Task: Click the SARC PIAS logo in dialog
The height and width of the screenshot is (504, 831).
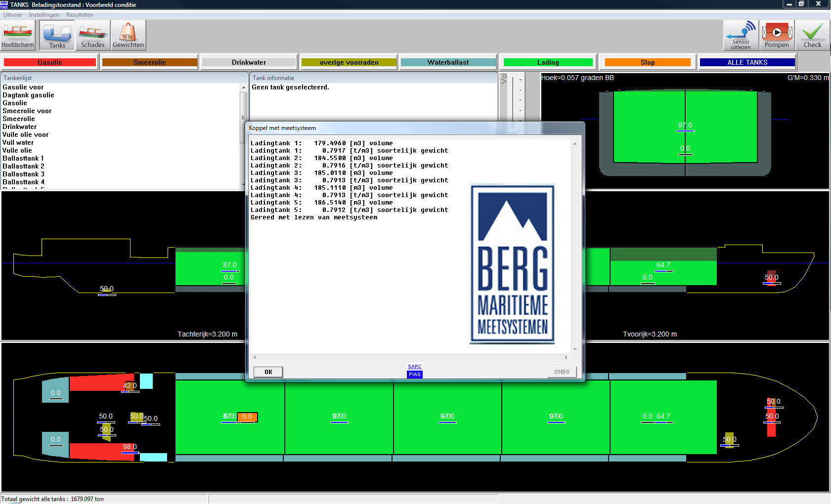Action: (x=415, y=371)
